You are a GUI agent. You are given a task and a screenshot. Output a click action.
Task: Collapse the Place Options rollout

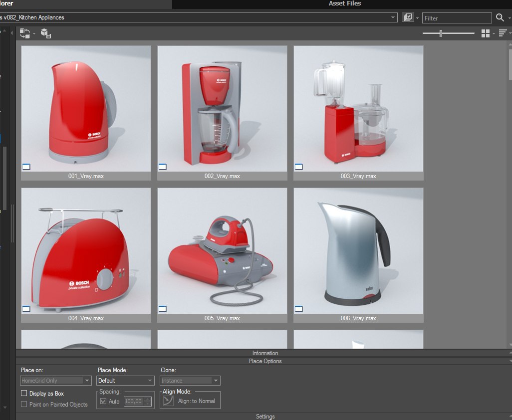click(265, 361)
